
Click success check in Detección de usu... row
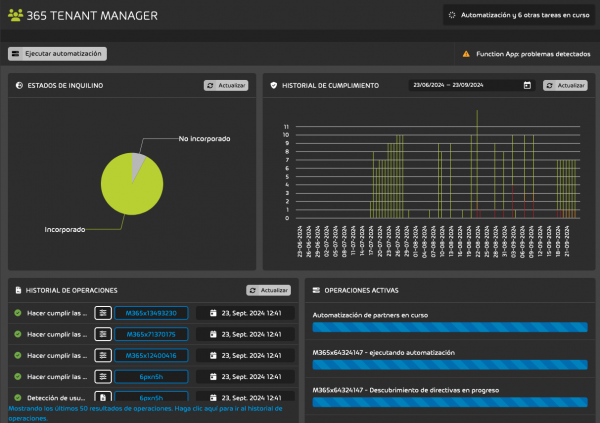pos(18,397)
